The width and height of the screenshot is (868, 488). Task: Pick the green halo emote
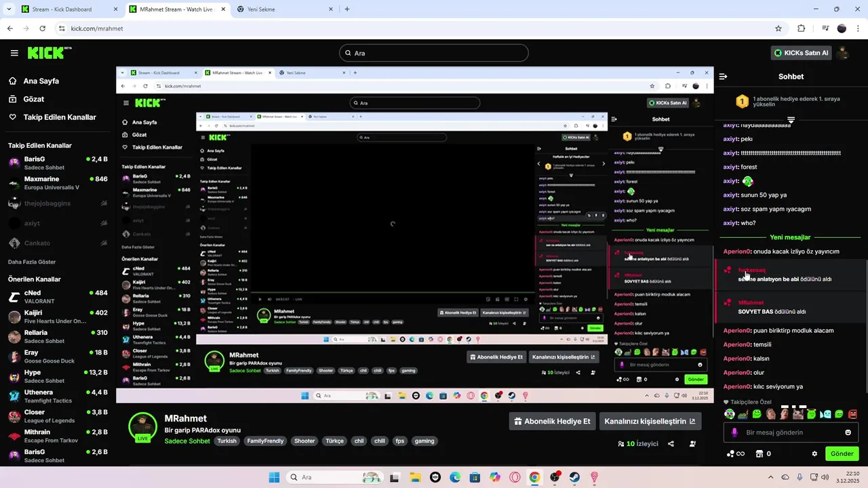click(812, 414)
